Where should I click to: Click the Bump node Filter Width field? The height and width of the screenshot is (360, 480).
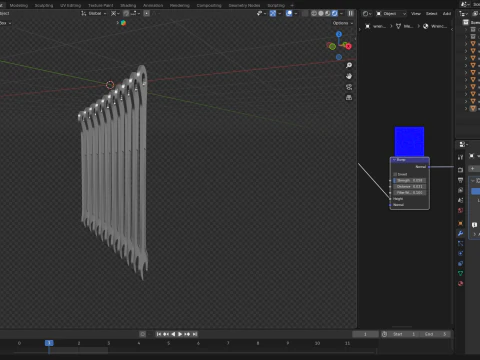pos(409,192)
